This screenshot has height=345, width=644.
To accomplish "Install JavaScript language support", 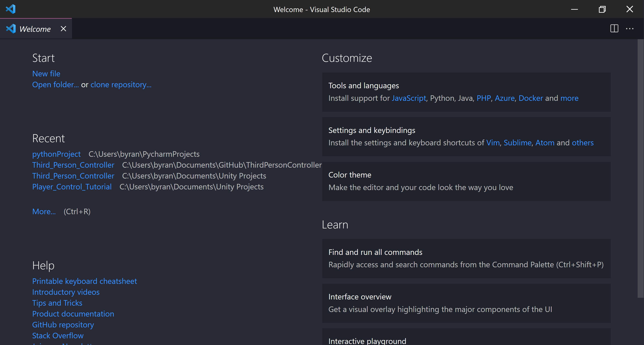I will (409, 98).
